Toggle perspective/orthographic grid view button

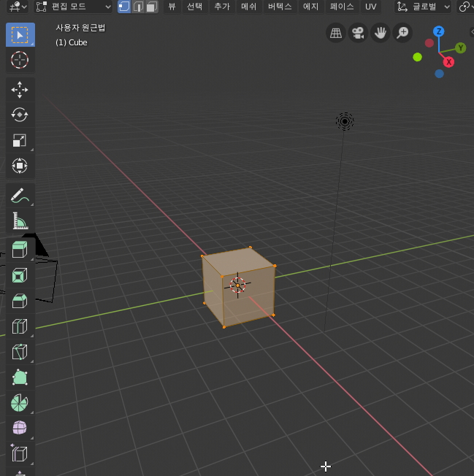(336, 33)
